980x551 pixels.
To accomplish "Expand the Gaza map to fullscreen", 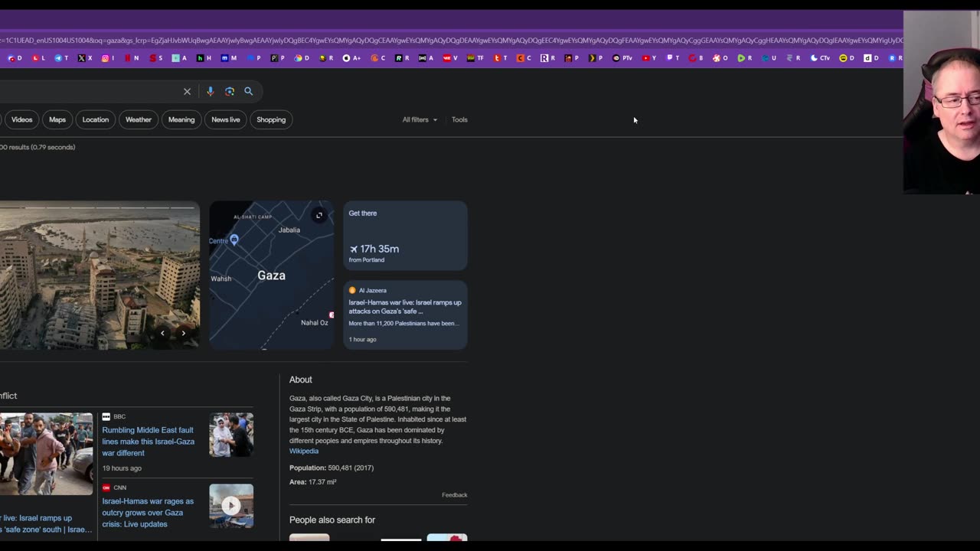I will (319, 215).
